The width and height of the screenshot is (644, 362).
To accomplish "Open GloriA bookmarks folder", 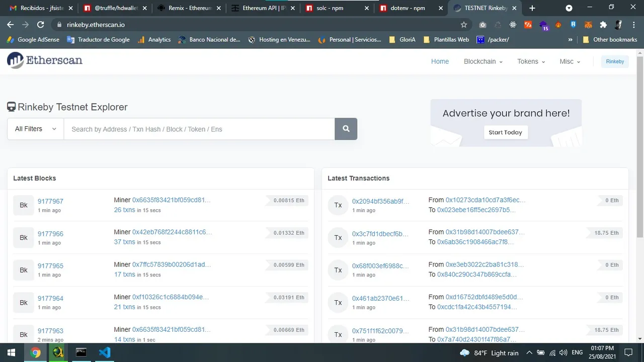I will click(x=402, y=40).
